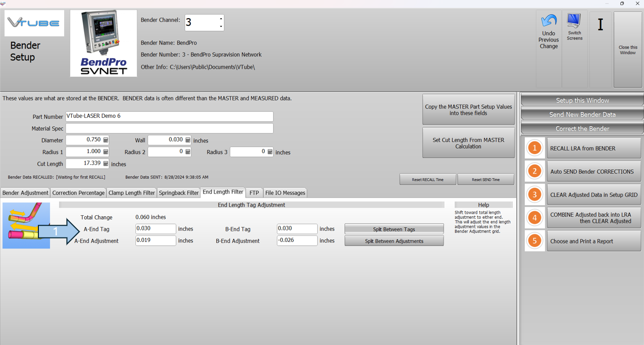Click Split Between Adjustments button

click(394, 241)
